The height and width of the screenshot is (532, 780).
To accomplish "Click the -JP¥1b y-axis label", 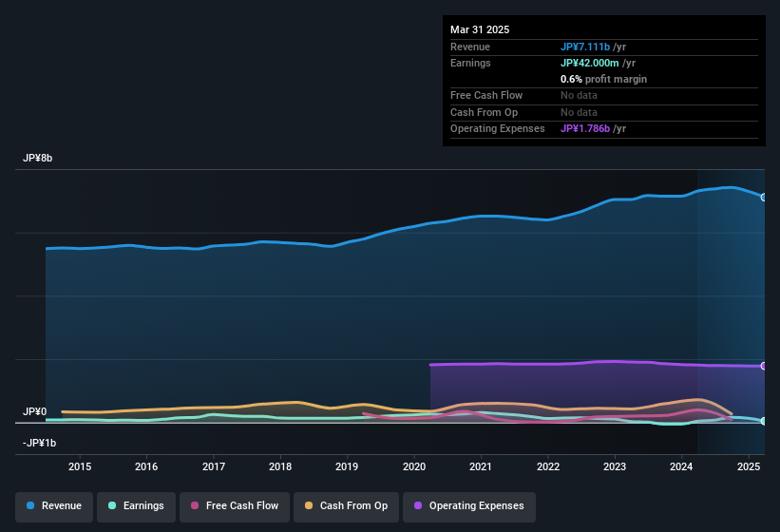I will [x=39, y=443].
